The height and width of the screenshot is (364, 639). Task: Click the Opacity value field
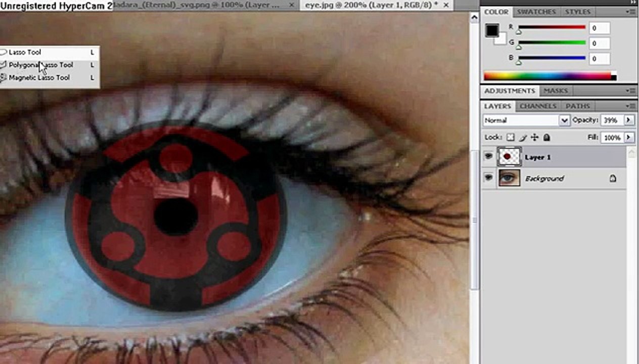612,120
